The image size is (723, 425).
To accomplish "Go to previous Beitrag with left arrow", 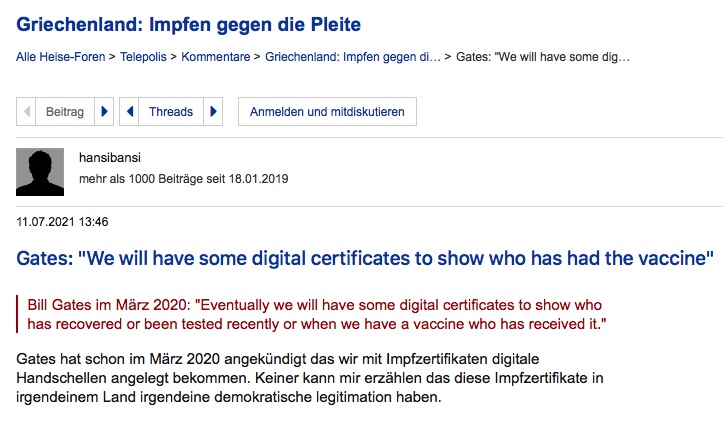I will [x=27, y=112].
